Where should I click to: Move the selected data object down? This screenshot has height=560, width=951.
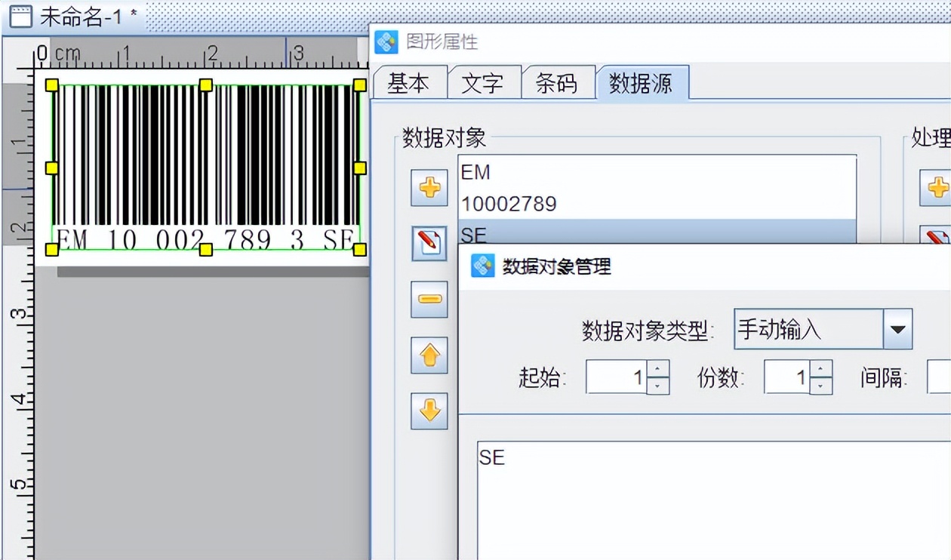point(429,411)
